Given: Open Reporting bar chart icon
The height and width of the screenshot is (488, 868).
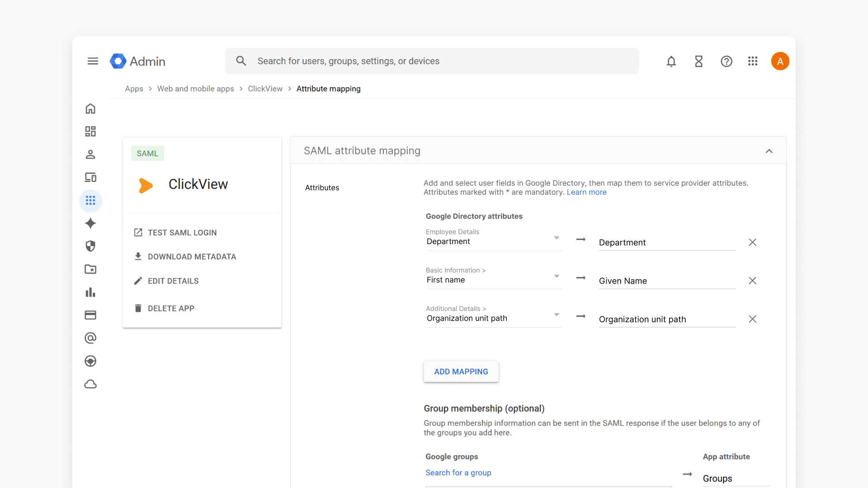Looking at the screenshot, I should coord(90,292).
